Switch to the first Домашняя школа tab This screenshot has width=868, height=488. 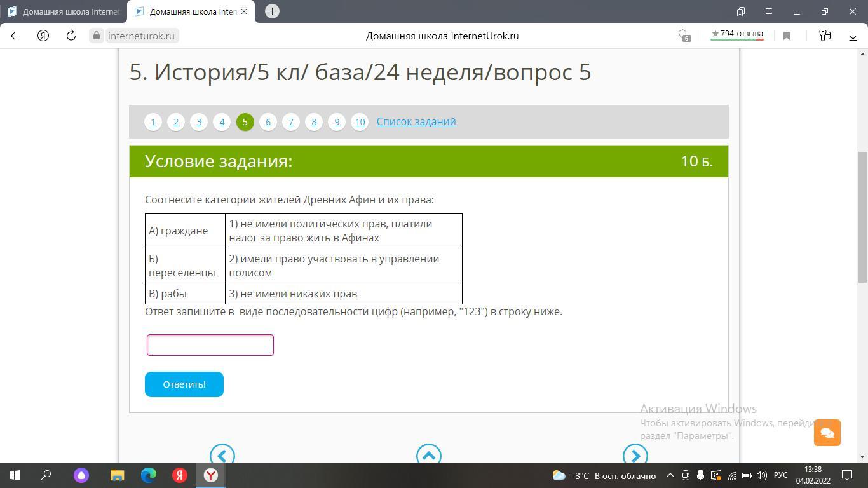[x=64, y=11]
